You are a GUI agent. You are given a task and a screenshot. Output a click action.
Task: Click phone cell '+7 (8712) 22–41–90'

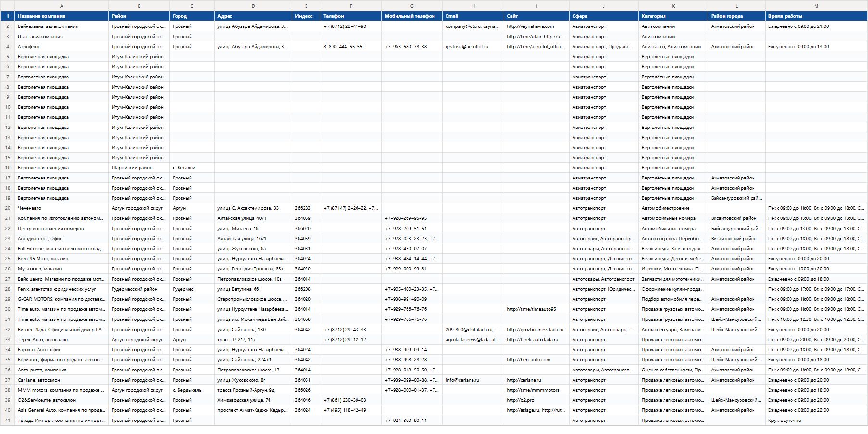(351, 26)
